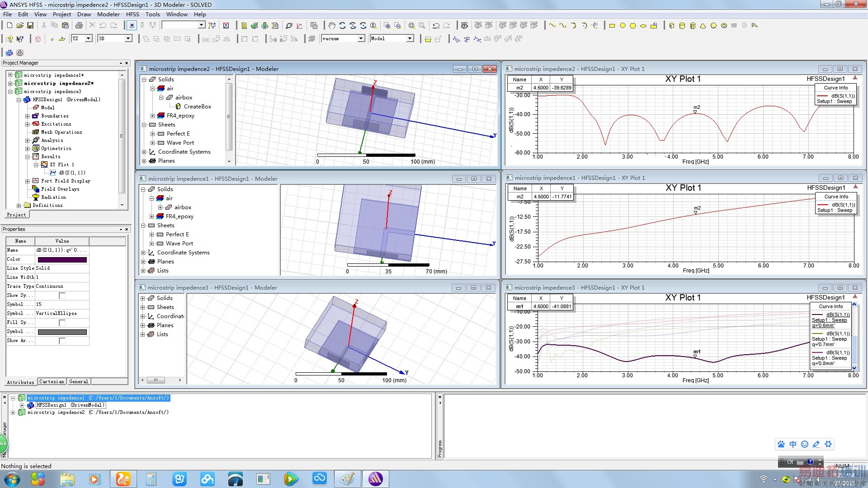This screenshot has width=868, height=488.
Task: Select Field Overlays in project tree
Action: (60, 189)
